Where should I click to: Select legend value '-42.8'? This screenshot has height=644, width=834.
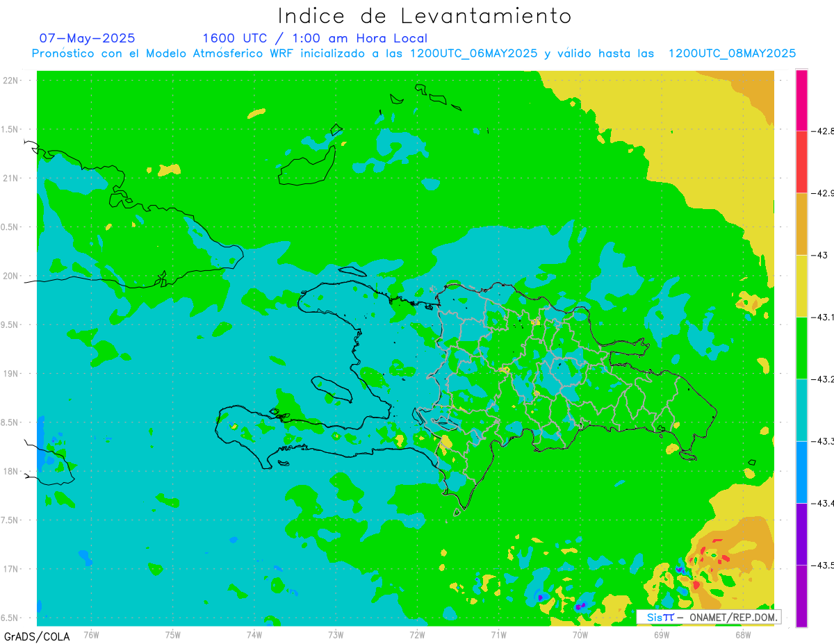824,131
